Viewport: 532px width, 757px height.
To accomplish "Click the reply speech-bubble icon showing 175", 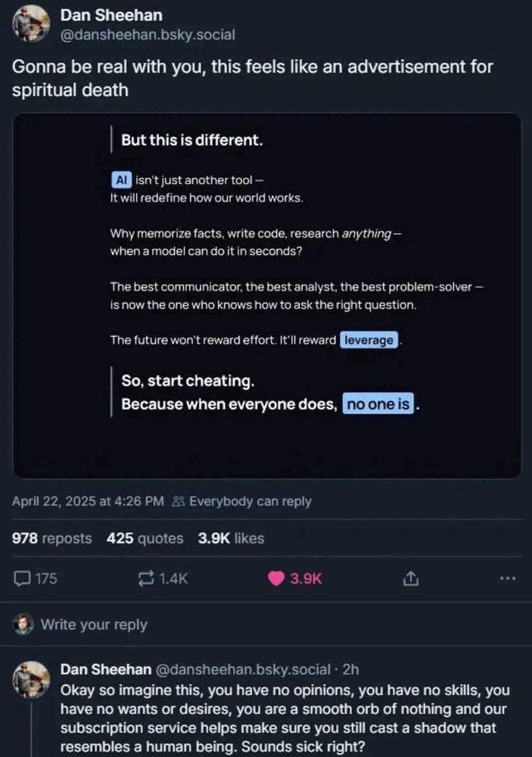I will (22, 578).
